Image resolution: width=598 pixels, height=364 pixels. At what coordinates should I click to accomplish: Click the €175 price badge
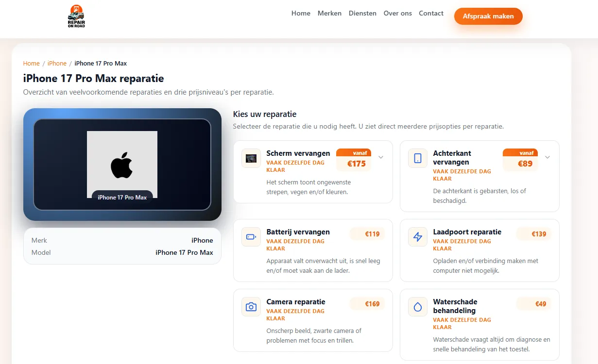tap(354, 160)
